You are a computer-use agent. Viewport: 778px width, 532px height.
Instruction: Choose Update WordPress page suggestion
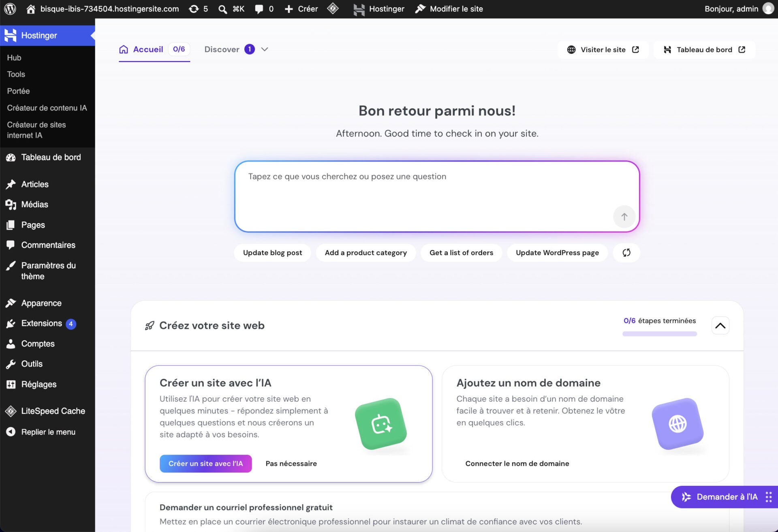[x=557, y=253]
